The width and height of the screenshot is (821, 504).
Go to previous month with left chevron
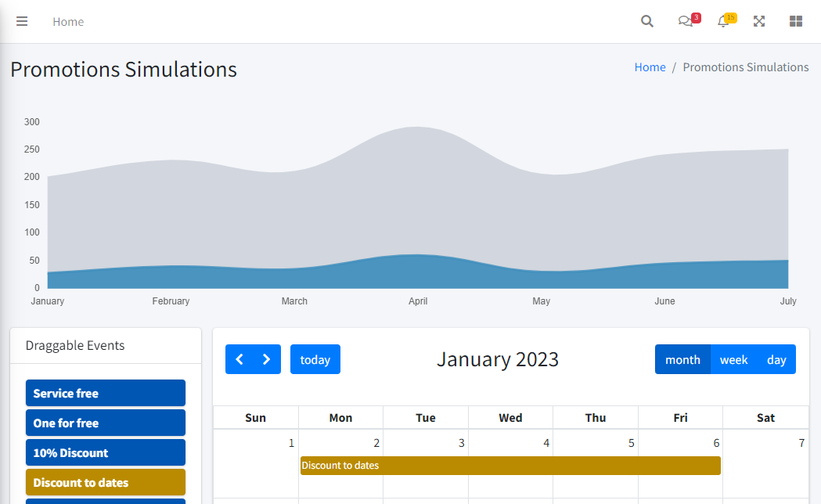pos(239,359)
